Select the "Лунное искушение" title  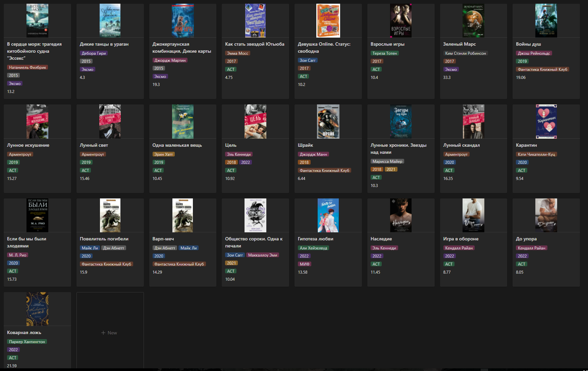click(28, 145)
